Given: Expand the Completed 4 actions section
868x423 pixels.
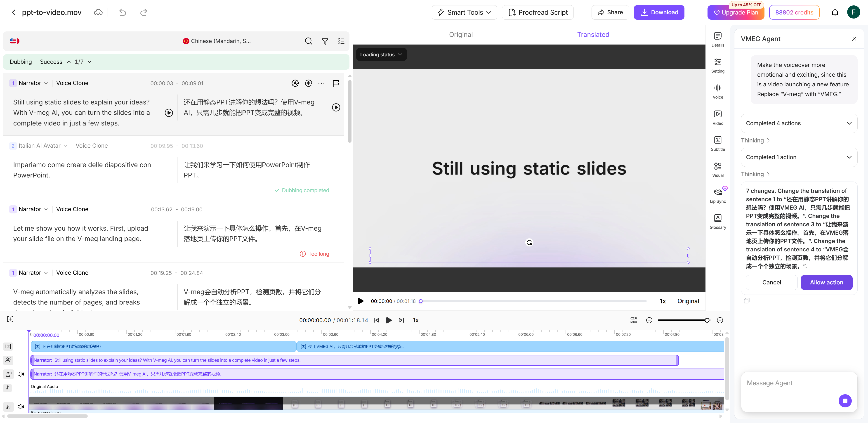Looking at the screenshot, I should pyautogui.click(x=799, y=123).
